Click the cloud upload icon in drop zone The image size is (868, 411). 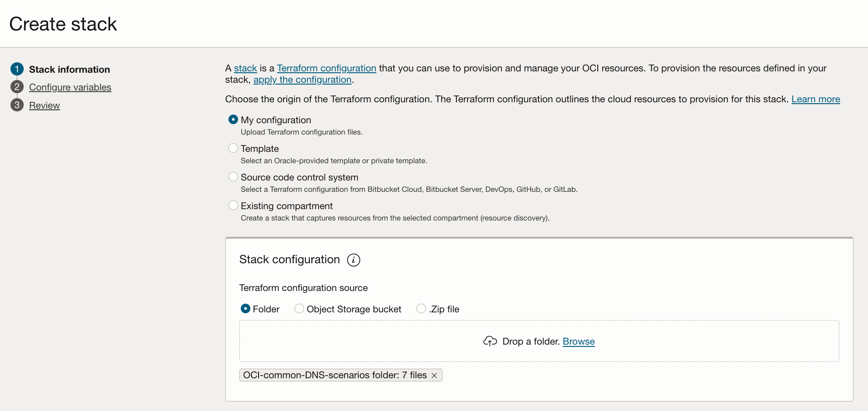[x=490, y=341]
